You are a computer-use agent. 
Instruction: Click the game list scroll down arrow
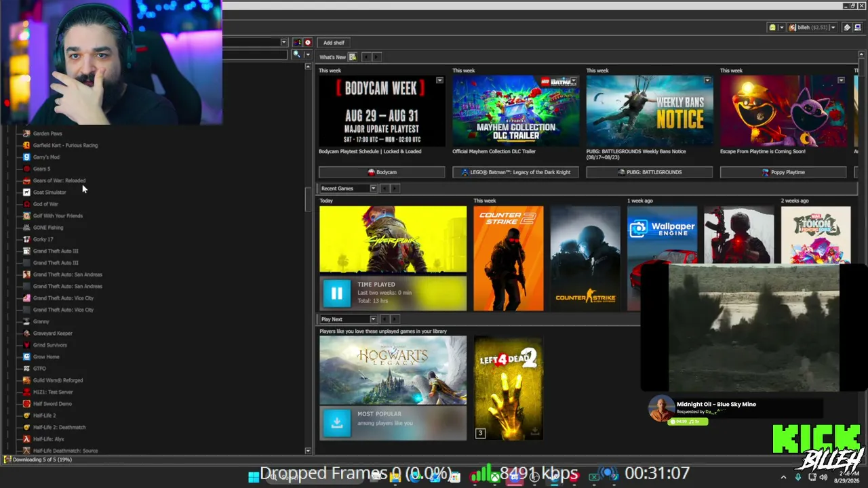click(308, 451)
